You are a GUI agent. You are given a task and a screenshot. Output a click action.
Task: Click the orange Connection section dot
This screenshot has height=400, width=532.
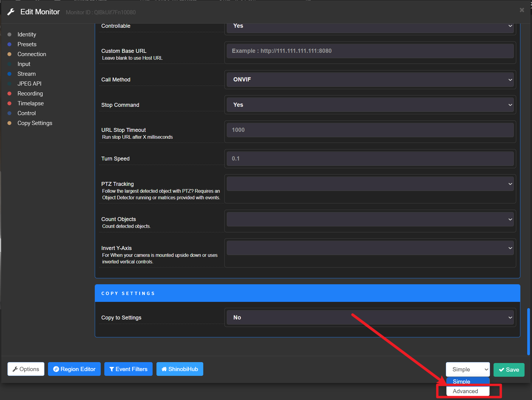tap(10, 54)
